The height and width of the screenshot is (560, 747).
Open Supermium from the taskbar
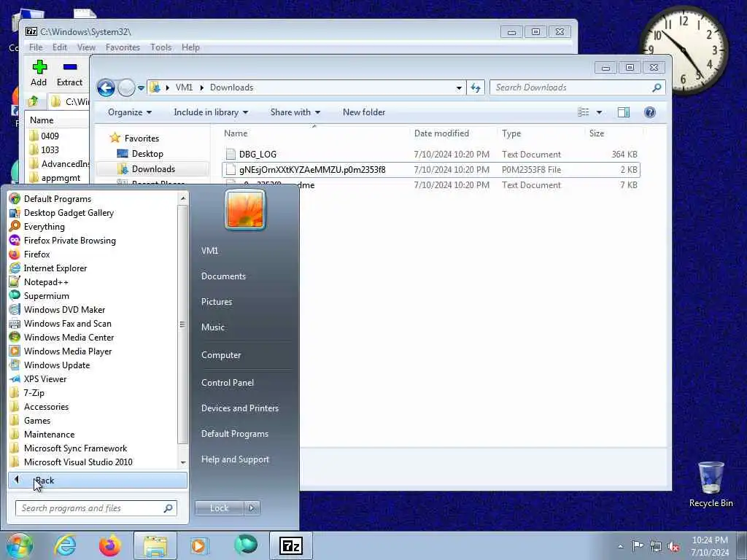click(246, 545)
